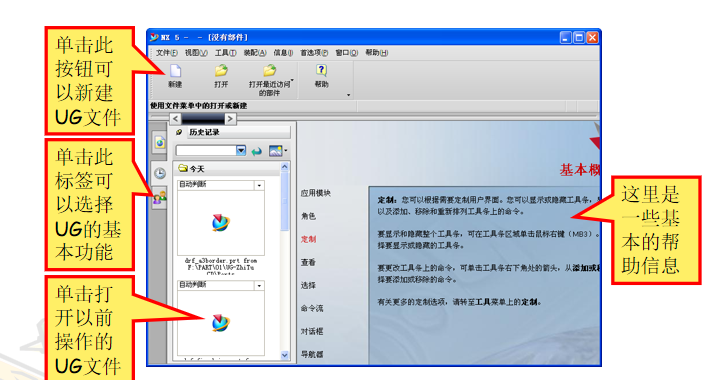Open the 打开最近访问的部件 recent parts icon

point(269,70)
